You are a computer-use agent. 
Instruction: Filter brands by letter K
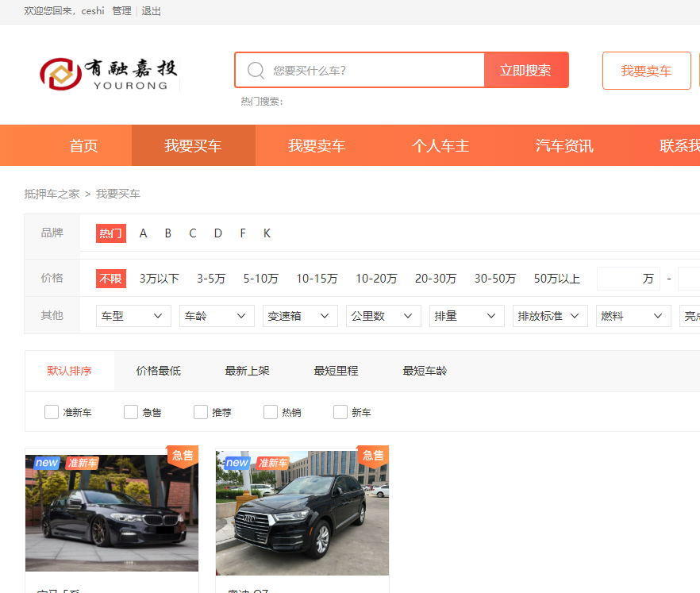coord(267,233)
